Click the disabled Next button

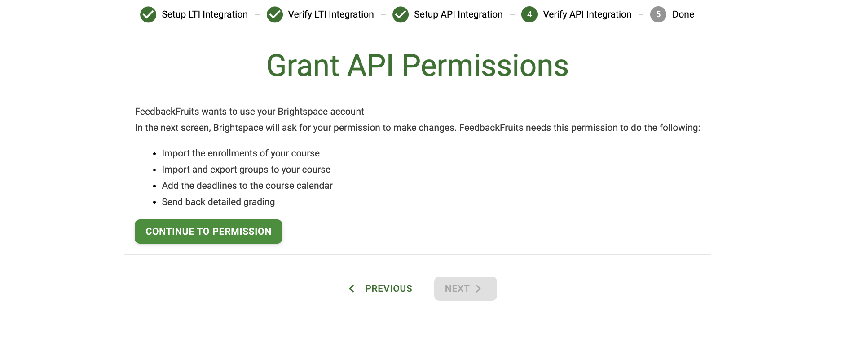[465, 289]
